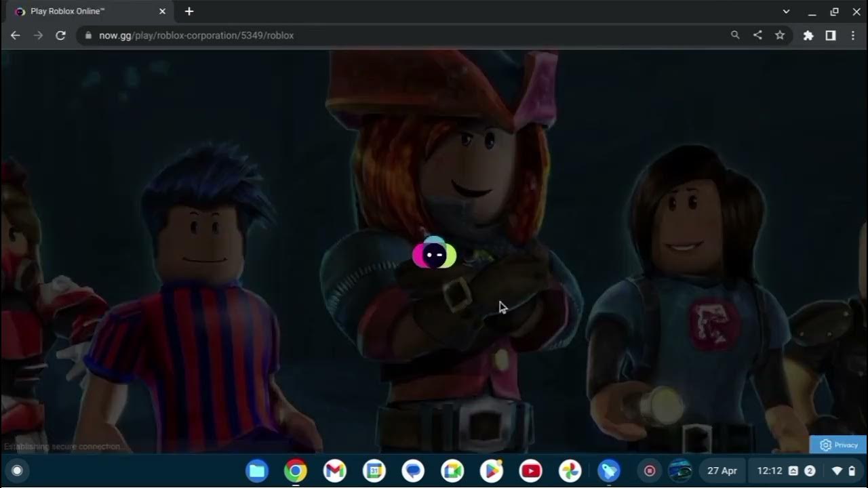
Task: Click the battery status icon
Action: tap(852, 470)
